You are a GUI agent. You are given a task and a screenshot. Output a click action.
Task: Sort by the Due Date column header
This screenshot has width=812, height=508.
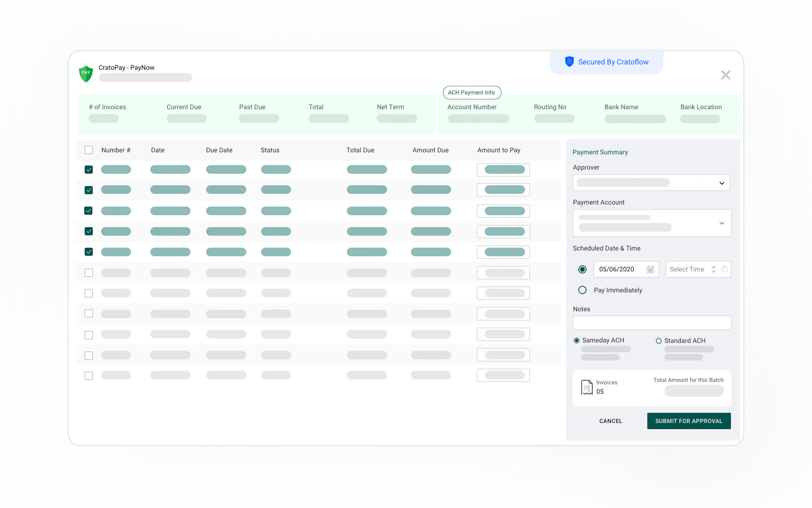pyautogui.click(x=219, y=150)
